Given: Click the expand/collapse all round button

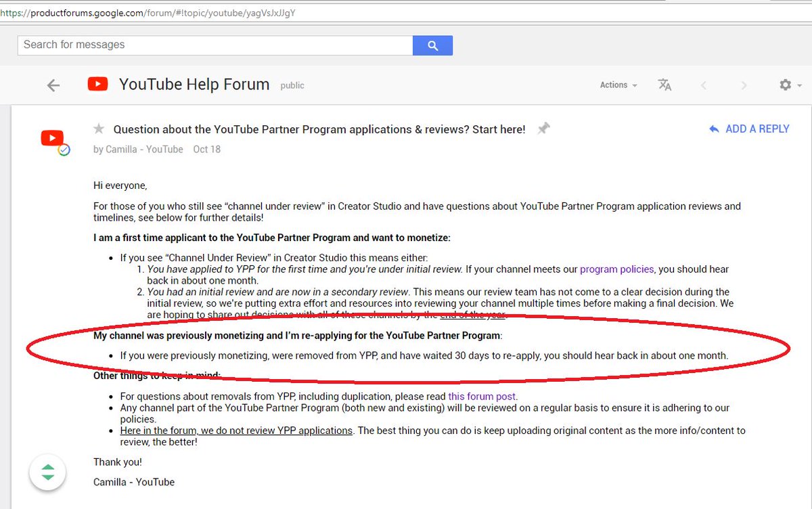Looking at the screenshot, I should click(47, 472).
